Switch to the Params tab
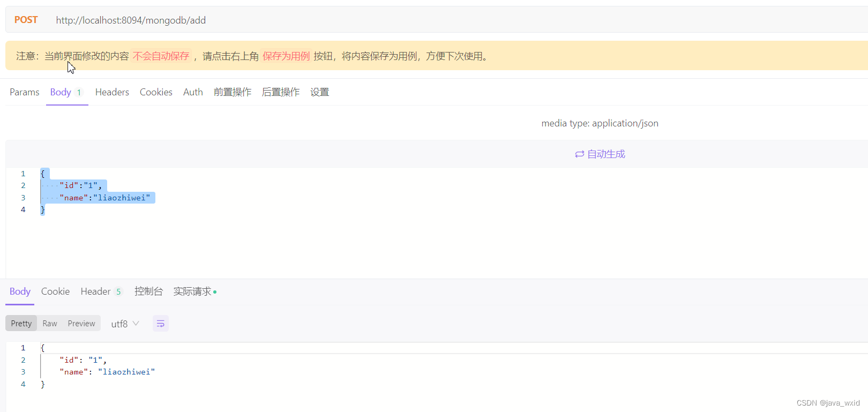This screenshot has width=868, height=412. click(x=25, y=92)
